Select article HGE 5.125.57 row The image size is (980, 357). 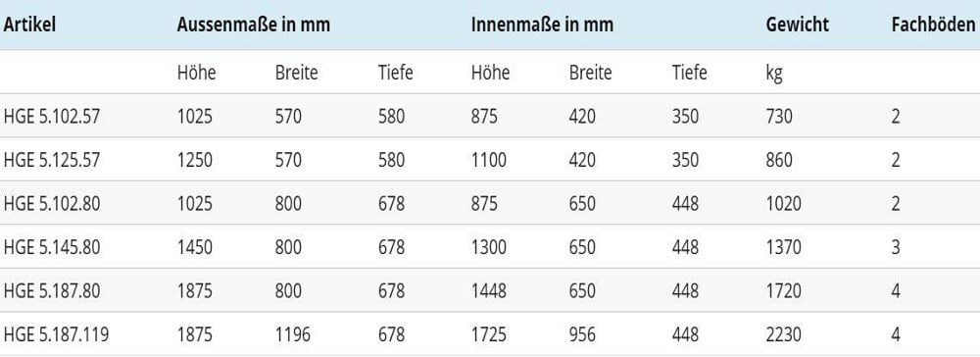(490, 160)
